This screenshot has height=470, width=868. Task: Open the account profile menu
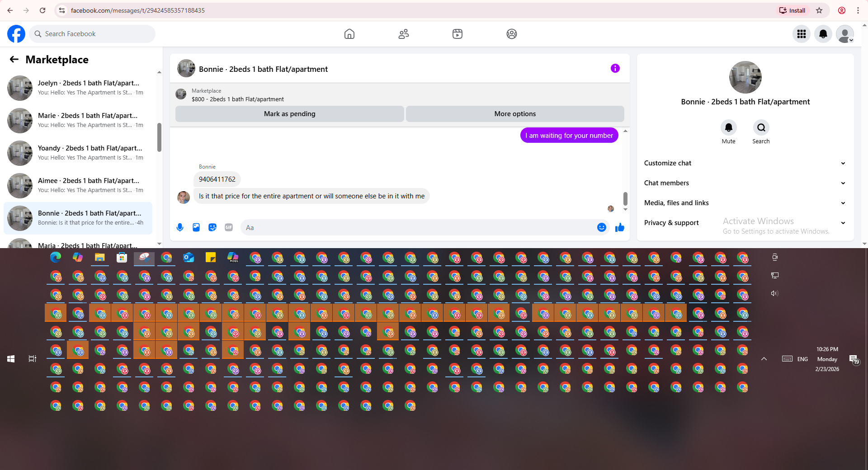click(845, 34)
